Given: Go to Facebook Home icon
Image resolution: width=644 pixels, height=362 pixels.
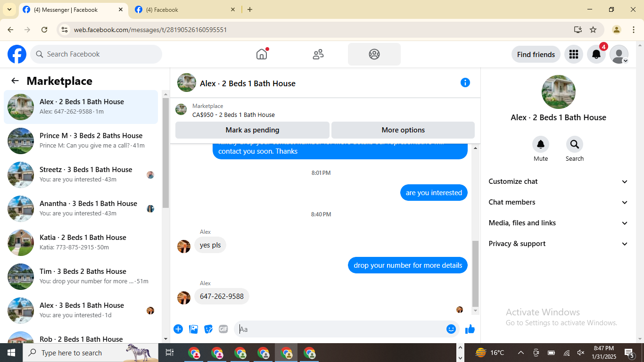Looking at the screenshot, I should [x=262, y=54].
